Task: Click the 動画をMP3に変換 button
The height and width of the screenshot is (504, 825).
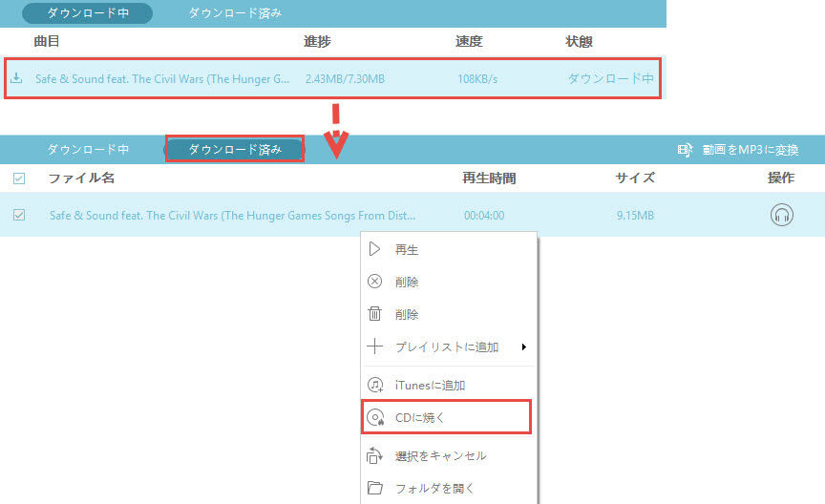Action: 738,150
